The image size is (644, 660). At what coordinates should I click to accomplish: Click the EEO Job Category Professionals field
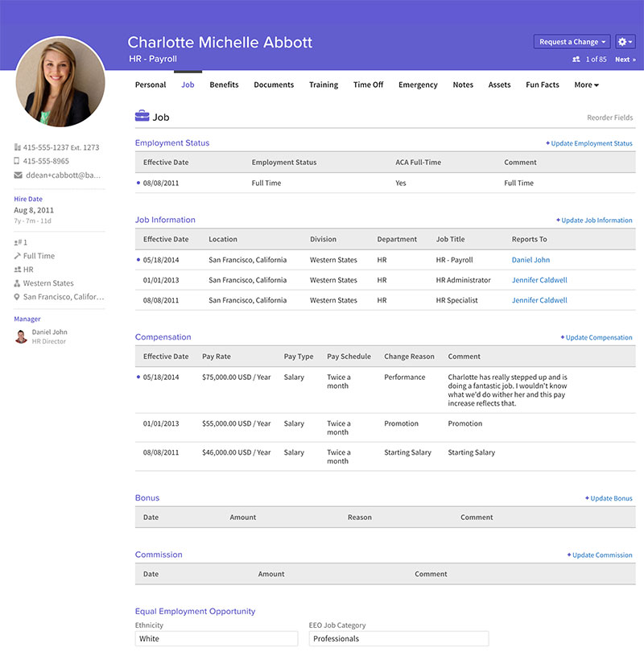pyautogui.click(x=398, y=638)
